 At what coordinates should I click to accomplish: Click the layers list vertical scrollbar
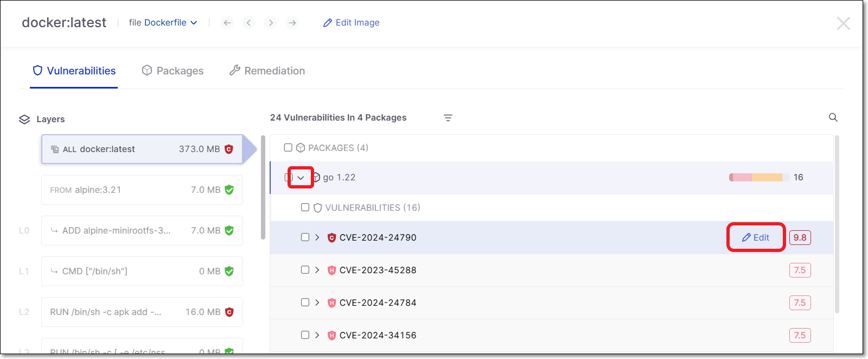[x=263, y=187]
